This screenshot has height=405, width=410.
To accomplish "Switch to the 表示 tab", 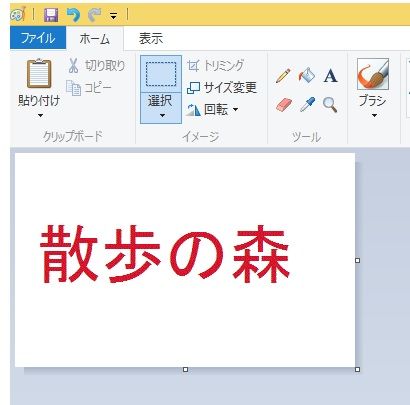I will click(151, 38).
